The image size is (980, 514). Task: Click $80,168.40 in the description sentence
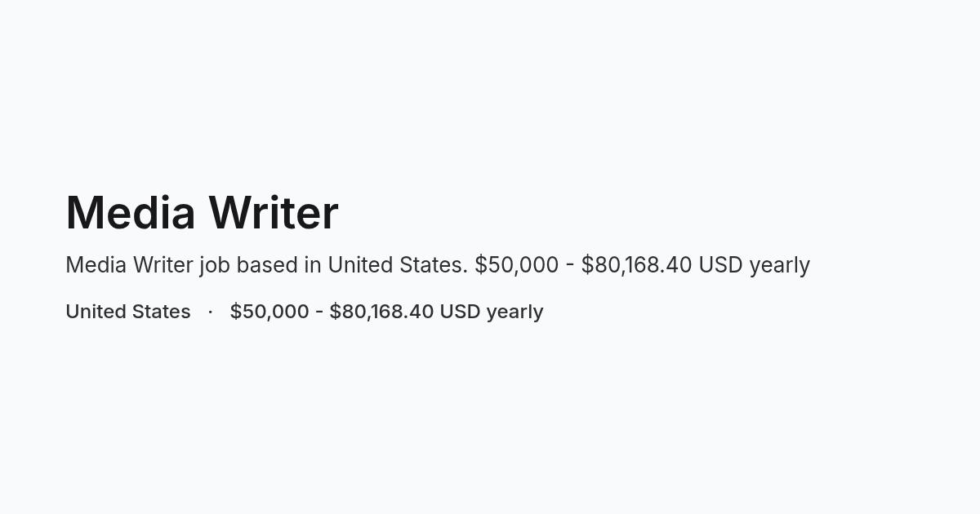(636, 265)
